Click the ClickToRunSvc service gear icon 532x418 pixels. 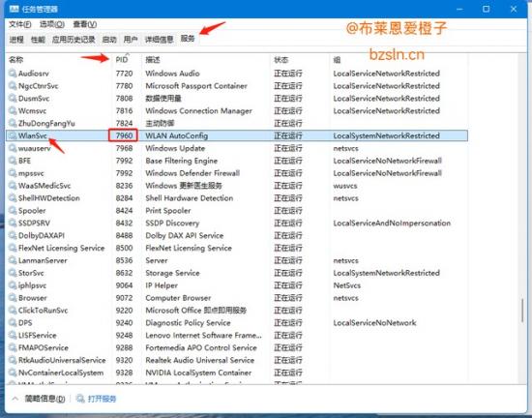(x=13, y=310)
